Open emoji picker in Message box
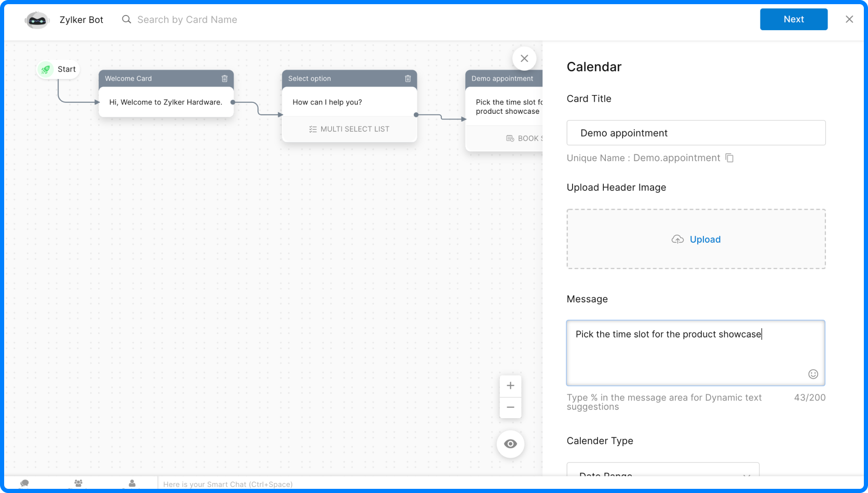 coord(813,374)
